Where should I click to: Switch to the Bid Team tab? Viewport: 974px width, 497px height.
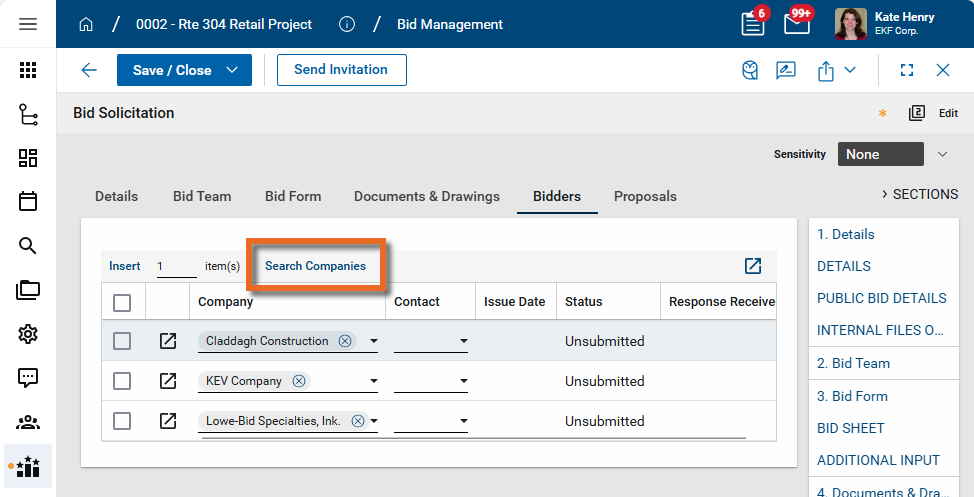[202, 196]
